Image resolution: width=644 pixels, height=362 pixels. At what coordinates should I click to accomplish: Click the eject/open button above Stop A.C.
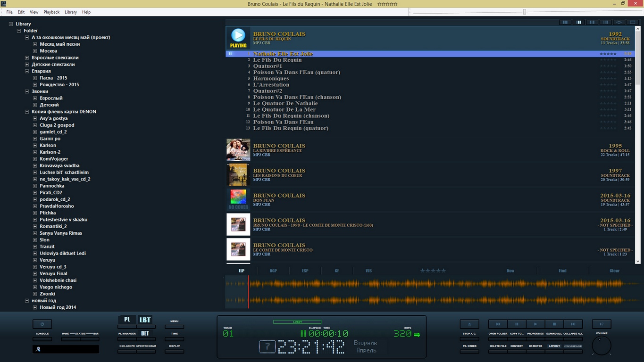[469, 324]
